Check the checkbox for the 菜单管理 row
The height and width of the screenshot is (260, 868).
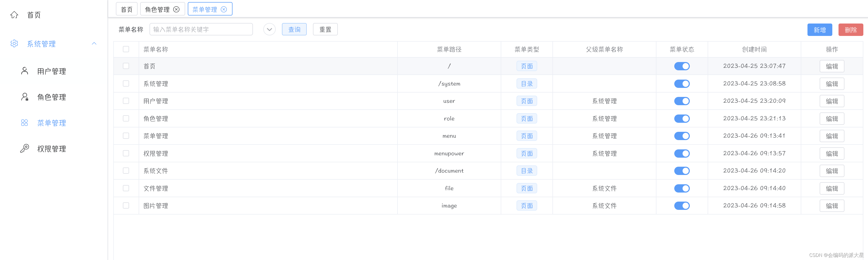click(126, 136)
